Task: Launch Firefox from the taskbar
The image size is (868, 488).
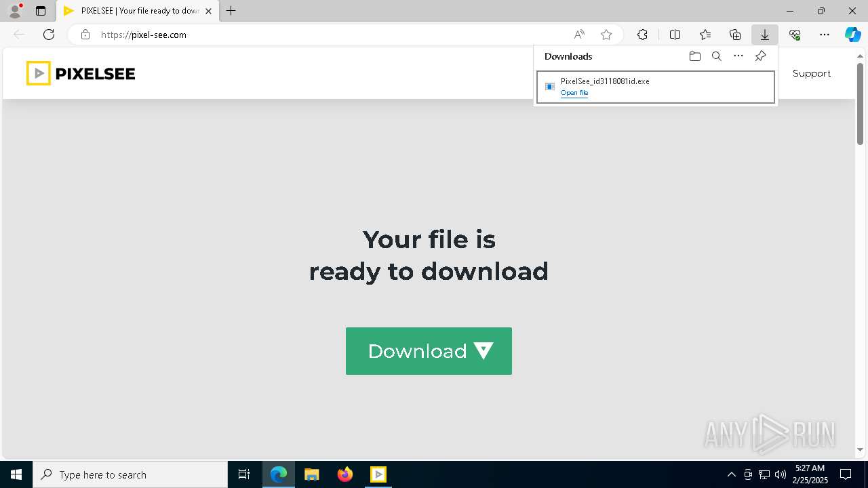Action: [x=345, y=474]
